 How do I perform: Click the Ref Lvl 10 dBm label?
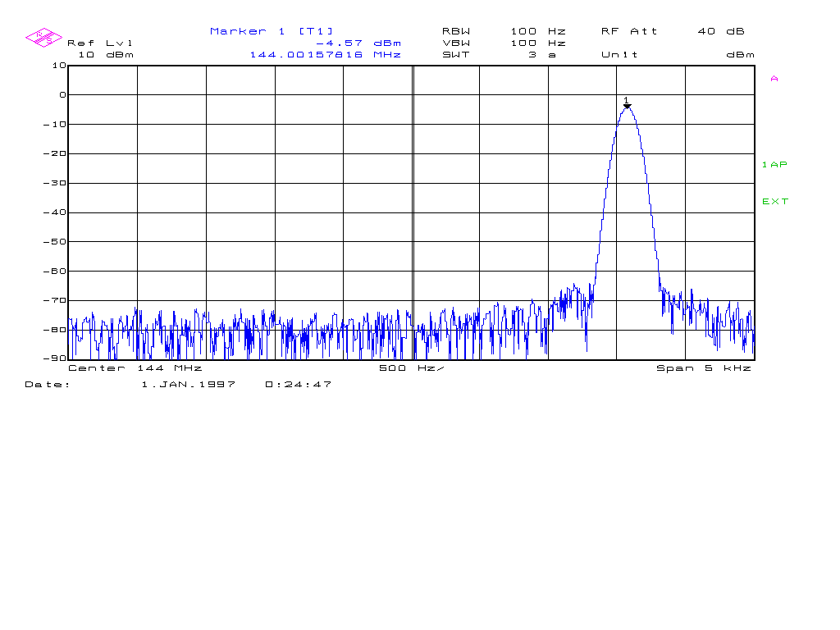(101, 48)
